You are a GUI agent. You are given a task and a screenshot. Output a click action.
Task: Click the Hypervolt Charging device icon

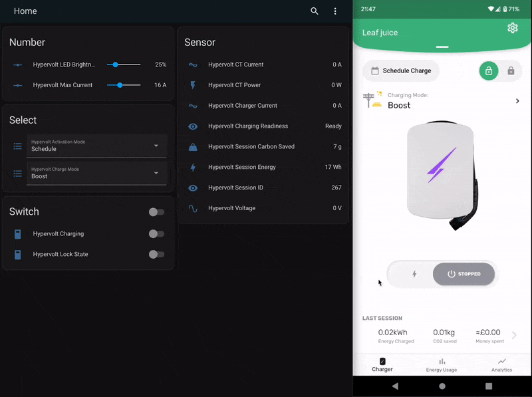coord(18,234)
